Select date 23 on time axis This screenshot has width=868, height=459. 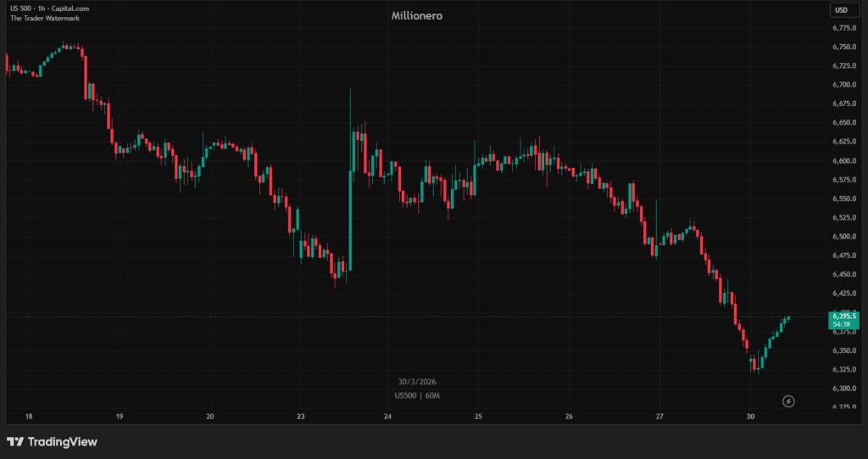tap(301, 417)
